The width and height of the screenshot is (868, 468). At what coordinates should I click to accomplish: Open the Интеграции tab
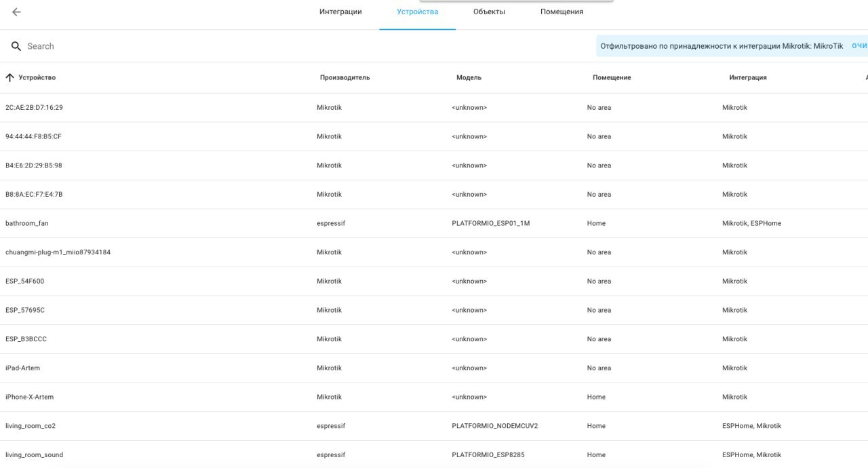click(340, 12)
